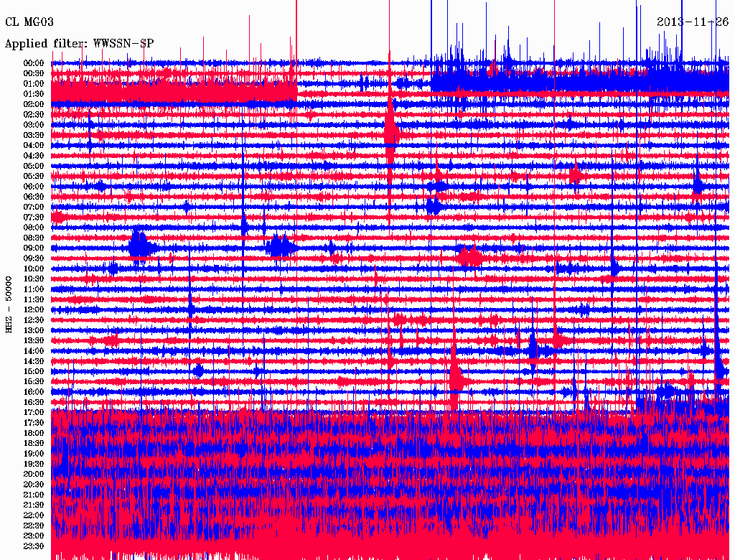Click the 16:00 time label

[x=34, y=391]
